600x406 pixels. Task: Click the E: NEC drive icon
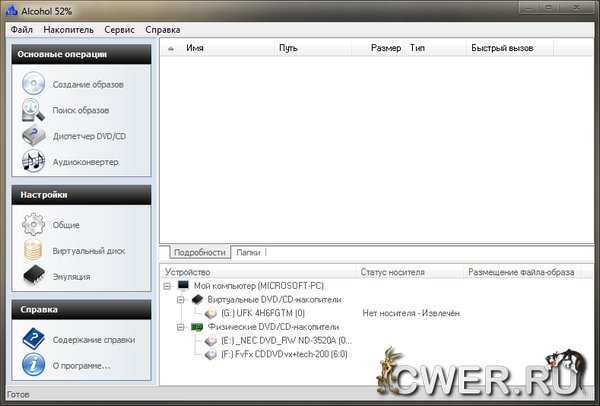(211, 341)
